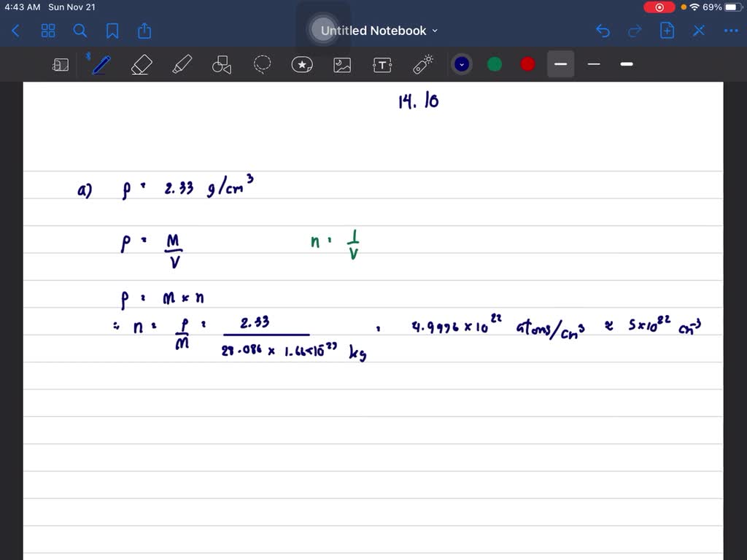Screen dimensions: 747x560
Task: Toggle the zoom window tool
Action: [61, 65]
